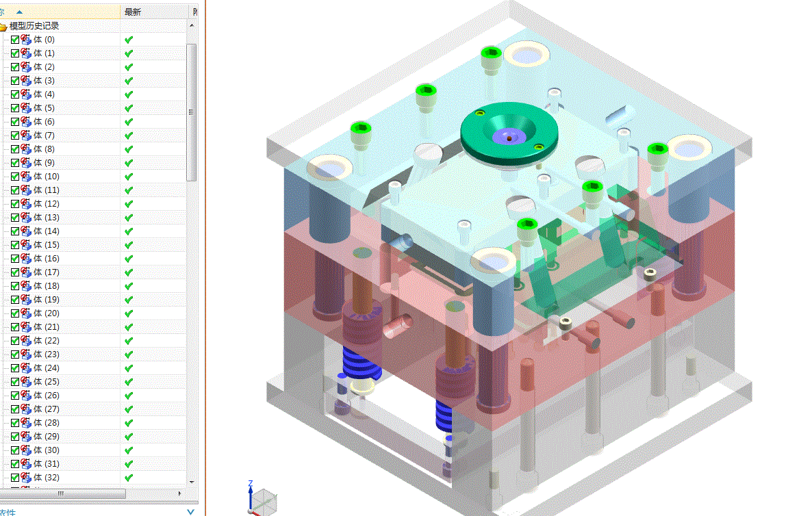Toggle the checkbox for 体 (7)
812x516 pixels.
[15, 136]
